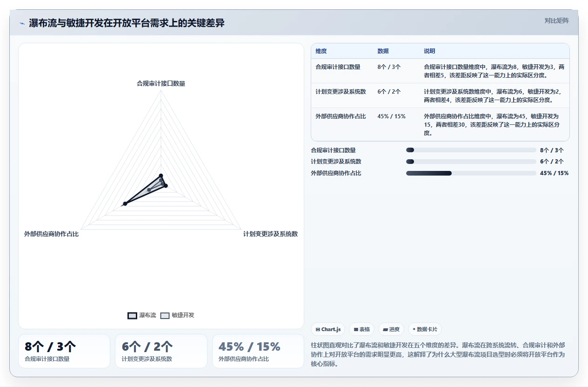Viewport: 588px width, 387px height.
Task: Click the 外部供应商协作占比 progress bar
Action: (471, 173)
